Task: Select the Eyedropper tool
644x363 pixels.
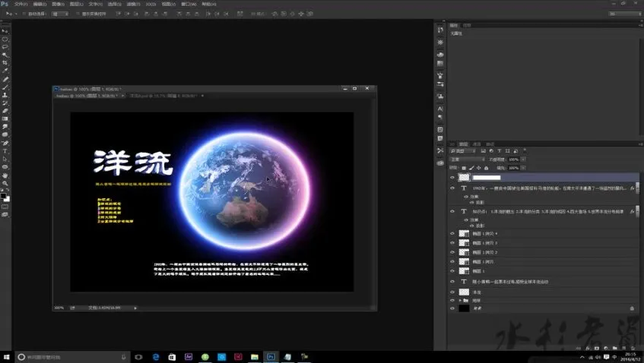Action: (x=5, y=71)
